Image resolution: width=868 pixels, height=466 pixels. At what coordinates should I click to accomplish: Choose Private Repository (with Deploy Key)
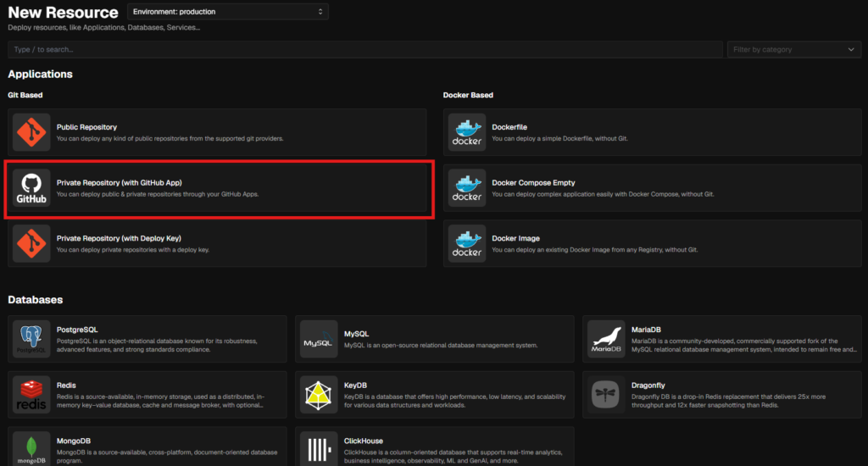(x=217, y=243)
